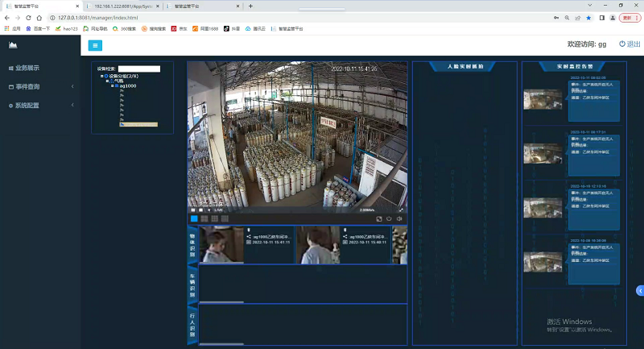Expand the 事件查询 sidebar menu

pyautogui.click(x=39, y=86)
